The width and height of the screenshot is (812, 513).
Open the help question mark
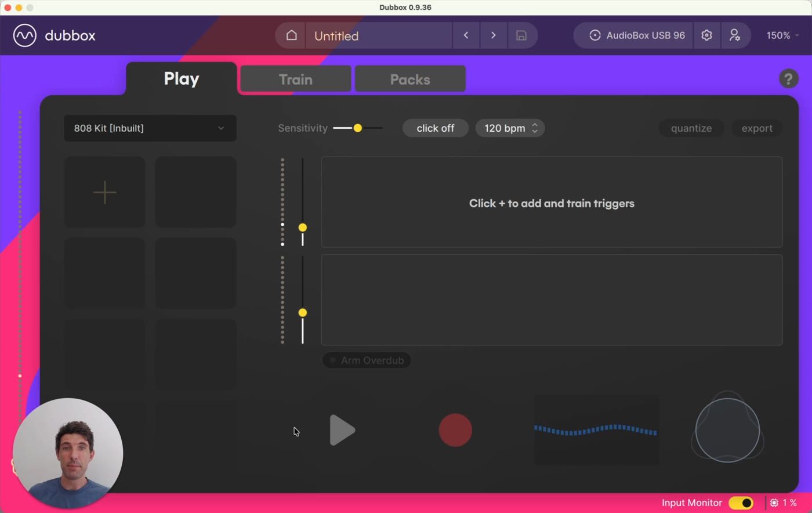pyautogui.click(x=788, y=78)
